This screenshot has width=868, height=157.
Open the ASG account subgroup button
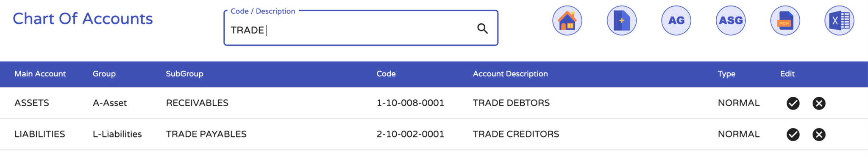click(x=731, y=20)
